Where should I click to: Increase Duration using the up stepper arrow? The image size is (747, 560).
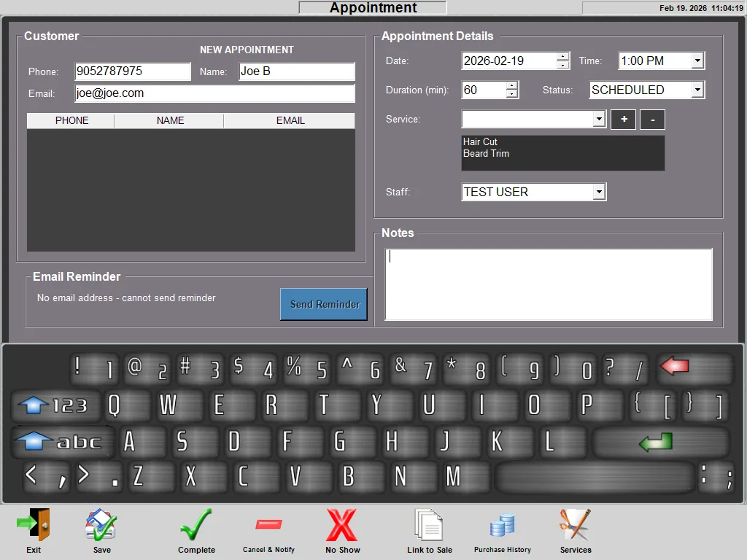(511, 85)
